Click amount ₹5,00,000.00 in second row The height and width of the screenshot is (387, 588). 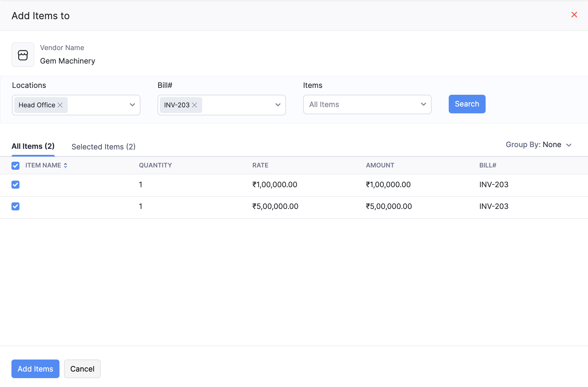pyautogui.click(x=389, y=206)
